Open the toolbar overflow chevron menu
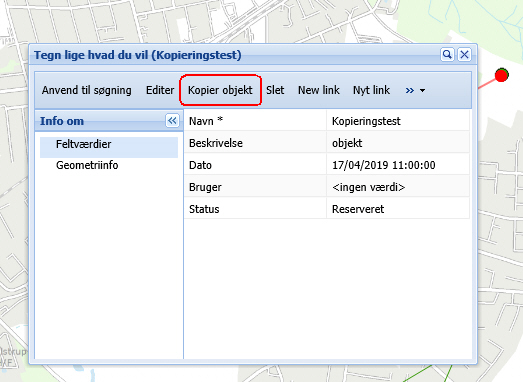 pyautogui.click(x=415, y=90)
